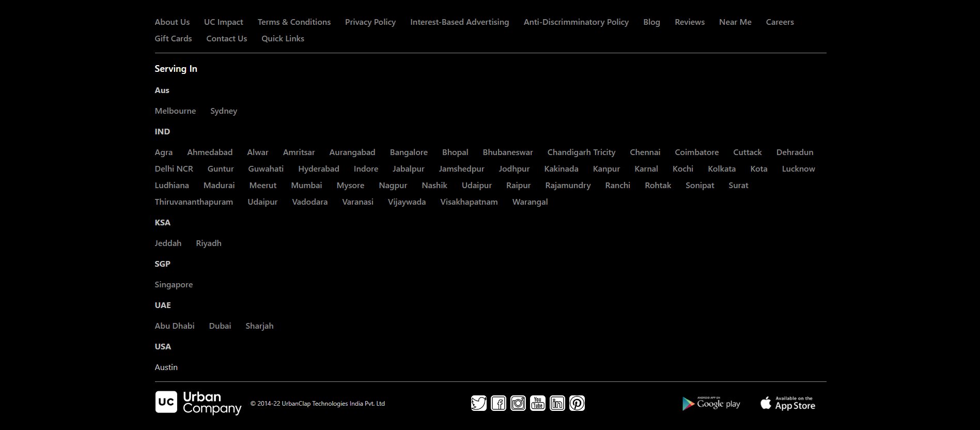Select Vadodara city
This screenshot has width=980, height=430.
pos(309,202)
